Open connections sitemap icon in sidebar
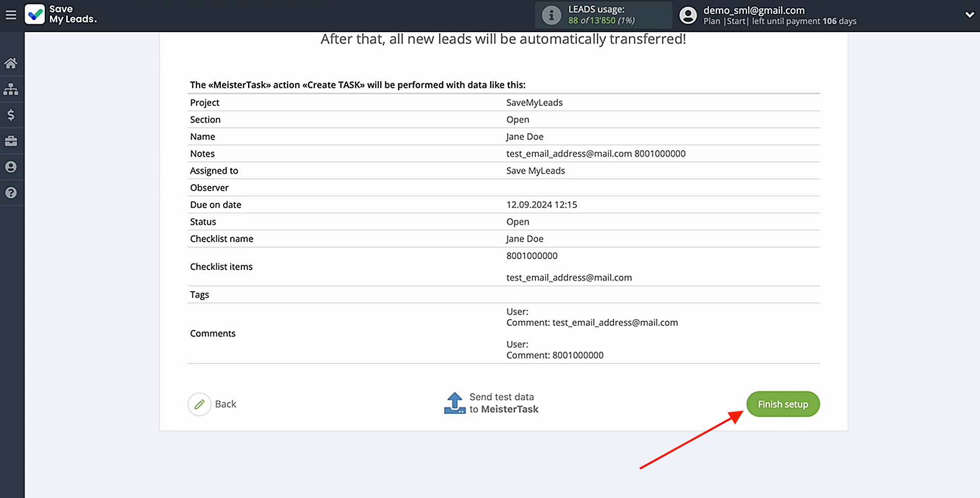The height and width of the screenshot is (498, 980). pos(11,89)
